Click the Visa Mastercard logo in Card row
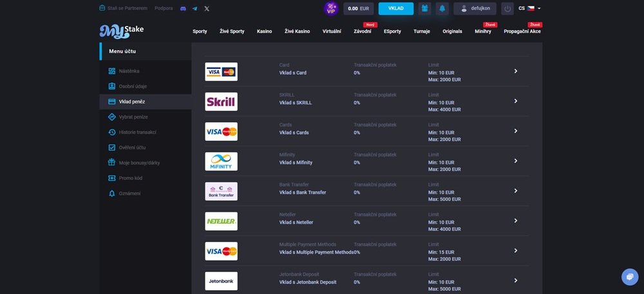This screenshot has height=294, width=644. pos(221,72)
